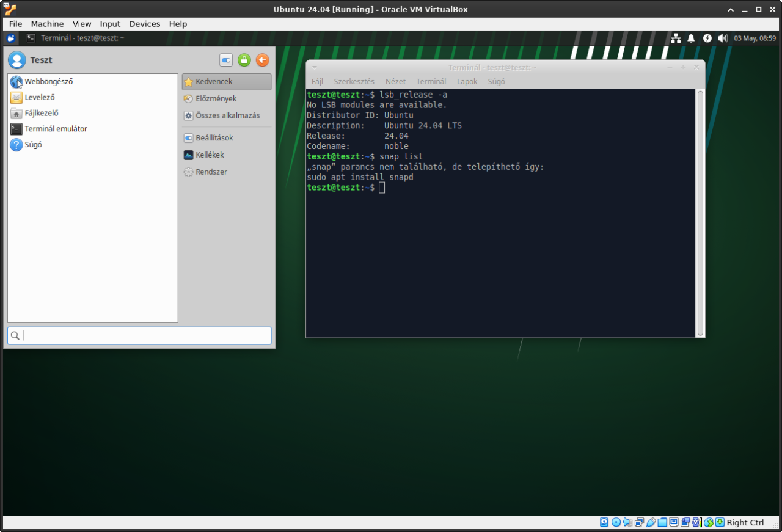Open the Beállítások category
Image resolution: width=782 pixels, height=532 pixels.
[x=227, y=137]
